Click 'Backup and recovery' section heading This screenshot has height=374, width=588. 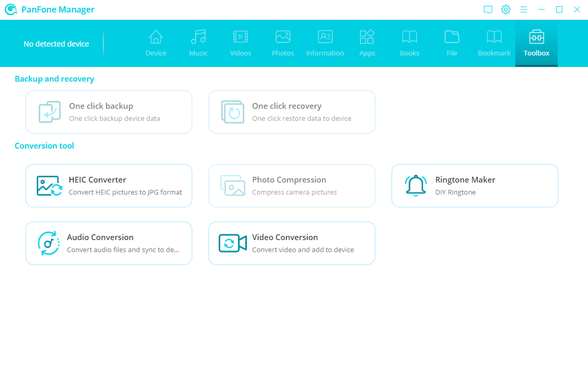point(54,79)
